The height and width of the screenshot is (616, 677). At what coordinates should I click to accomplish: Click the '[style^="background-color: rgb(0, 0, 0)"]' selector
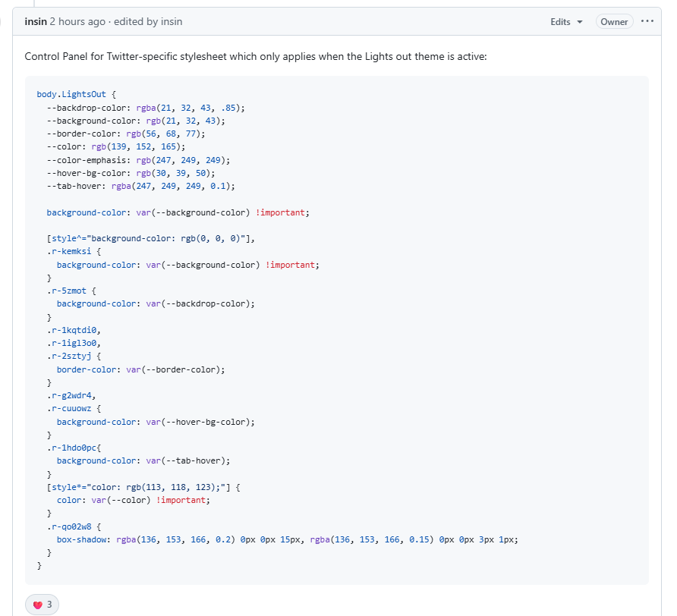pyautogui.click(x=151, y=238)
